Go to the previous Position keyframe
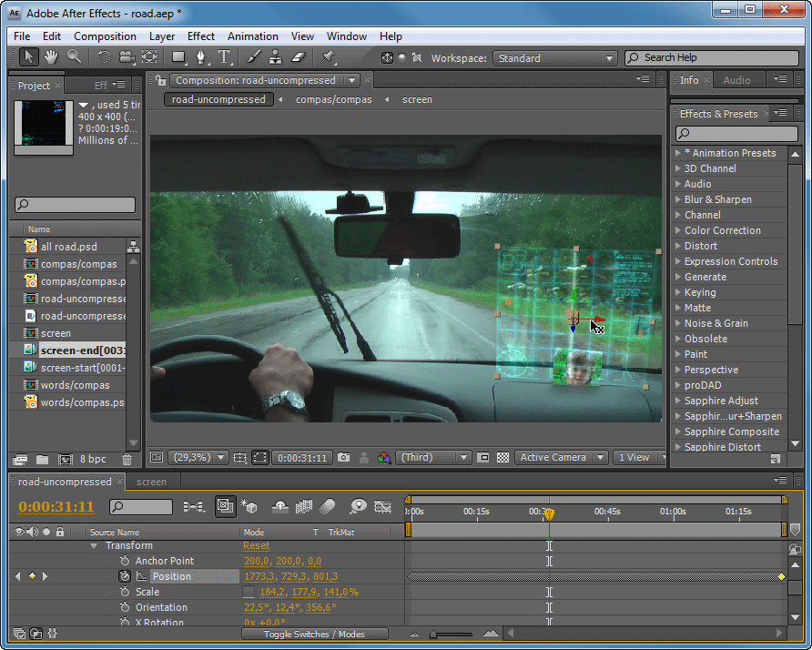 [18, 576]
